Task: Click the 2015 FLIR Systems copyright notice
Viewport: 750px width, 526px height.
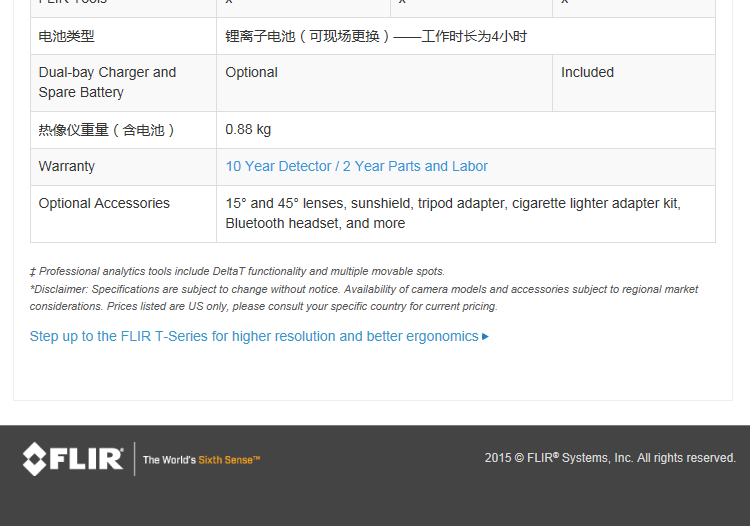Action: (x=610, y=458)
